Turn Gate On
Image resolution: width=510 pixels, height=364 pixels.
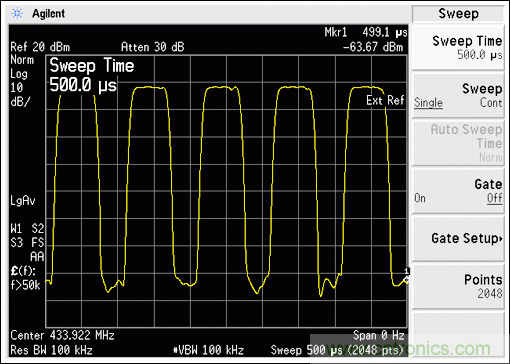pyautogui.click(x=420, y=198)
